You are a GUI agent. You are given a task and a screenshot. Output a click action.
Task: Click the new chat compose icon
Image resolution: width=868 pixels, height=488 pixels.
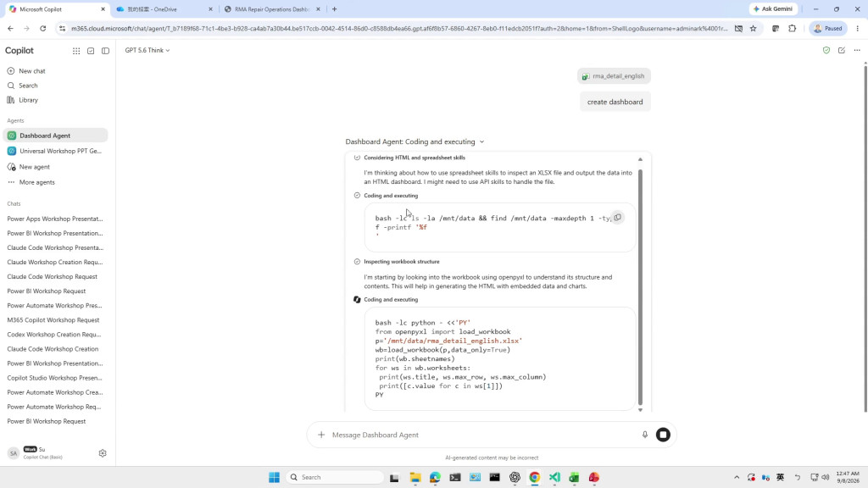tap(842, 50)
